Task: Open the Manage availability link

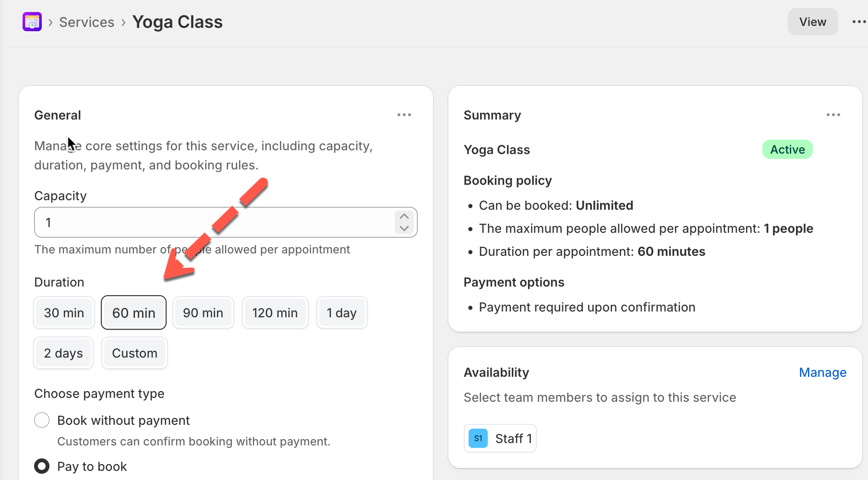Action: point(822,372)
